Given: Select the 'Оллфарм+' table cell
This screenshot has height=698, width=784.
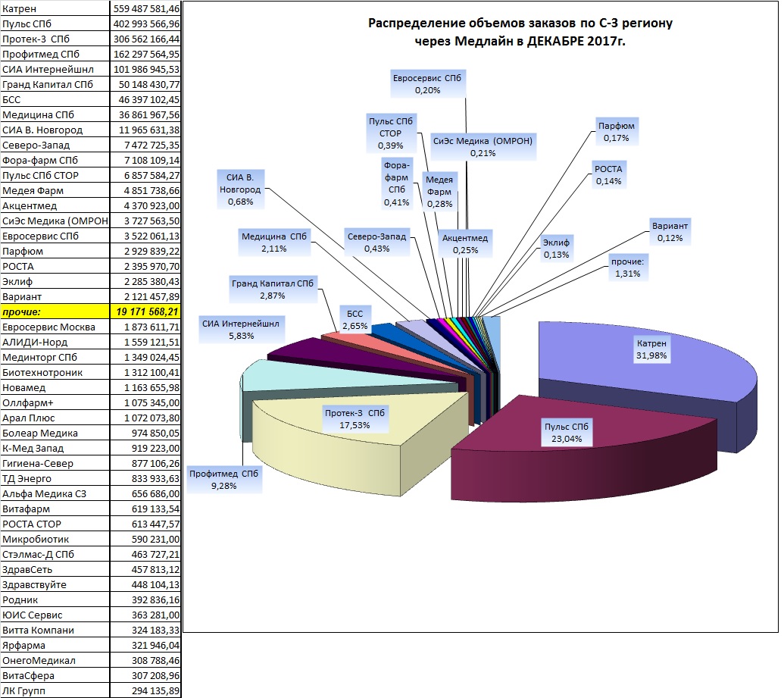Looking at the screenshot, I should pos(55,402).
